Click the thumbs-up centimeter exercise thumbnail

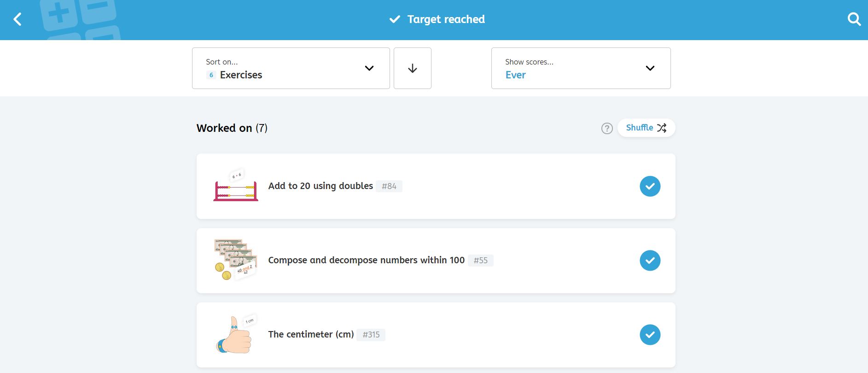coord(235,335)
